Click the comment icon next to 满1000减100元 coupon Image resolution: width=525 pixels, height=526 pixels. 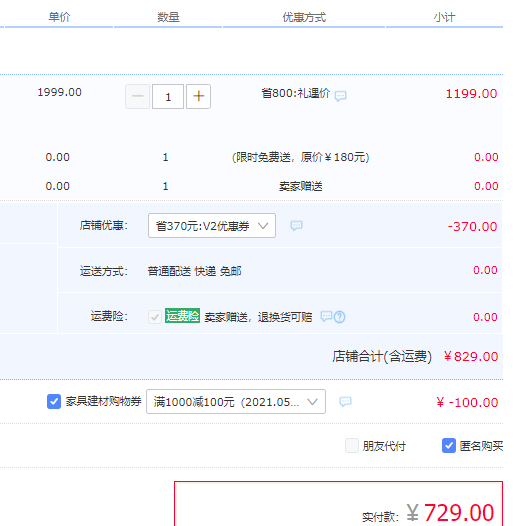click(345, 401)
